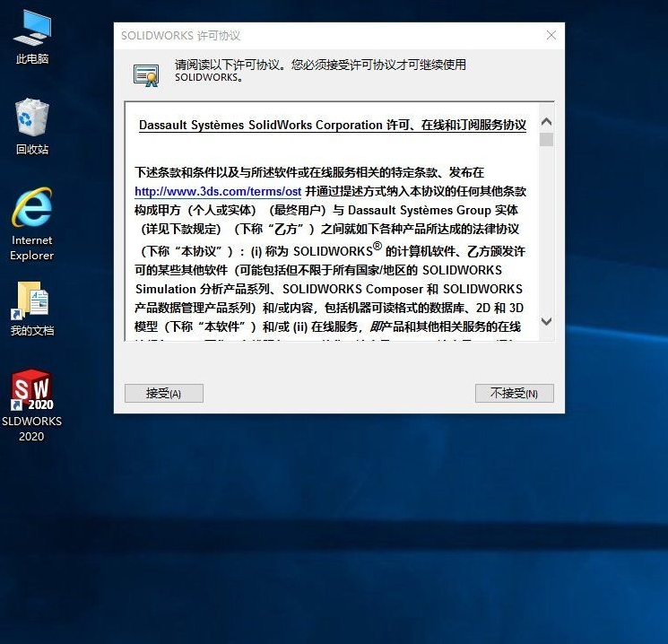Viewport: 668px width, 644px height.
Task: Click the dialog title SOLIDWORKS 许可协议
Action: click(180, 35)
